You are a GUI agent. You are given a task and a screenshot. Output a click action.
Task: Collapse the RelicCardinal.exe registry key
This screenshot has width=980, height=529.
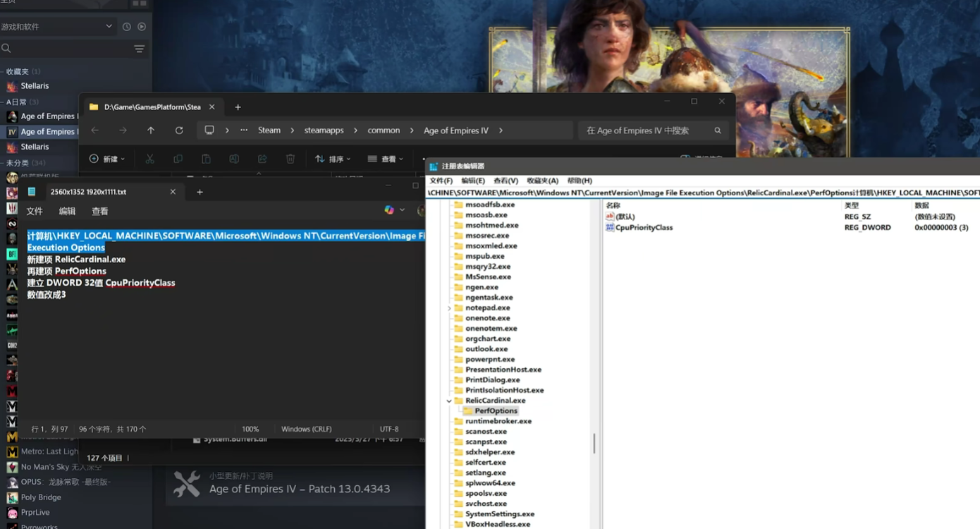coord(449,401)
